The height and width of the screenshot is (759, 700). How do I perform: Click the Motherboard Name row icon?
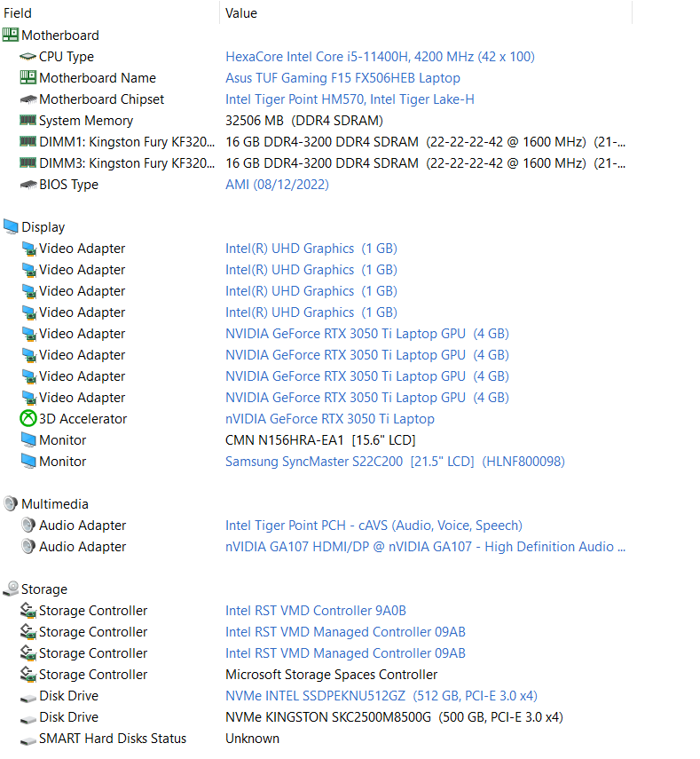click(28, 77)
